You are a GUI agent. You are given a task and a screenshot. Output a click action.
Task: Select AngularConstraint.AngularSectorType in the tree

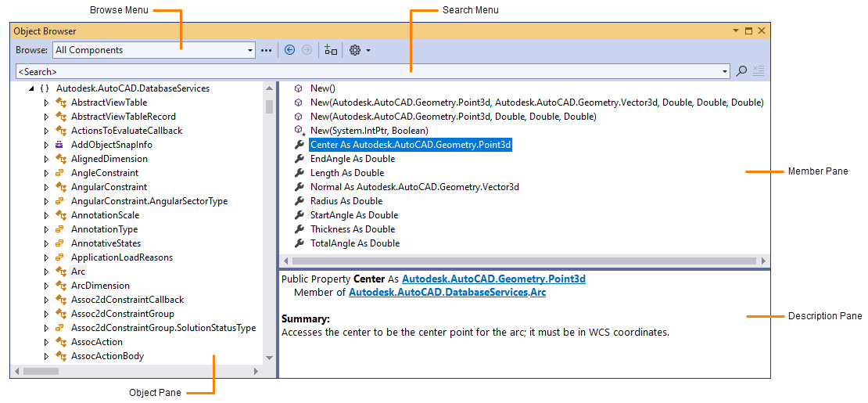(149, 201)
